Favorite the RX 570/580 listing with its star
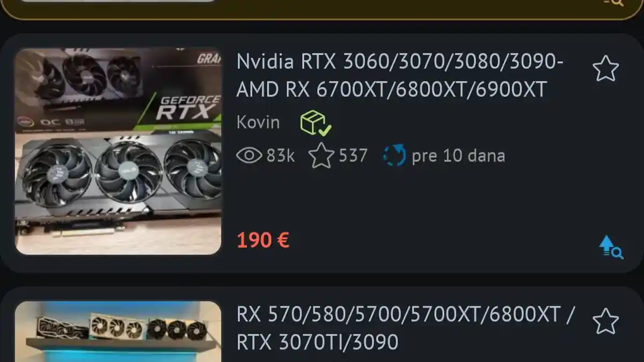 tap(605, 321)
